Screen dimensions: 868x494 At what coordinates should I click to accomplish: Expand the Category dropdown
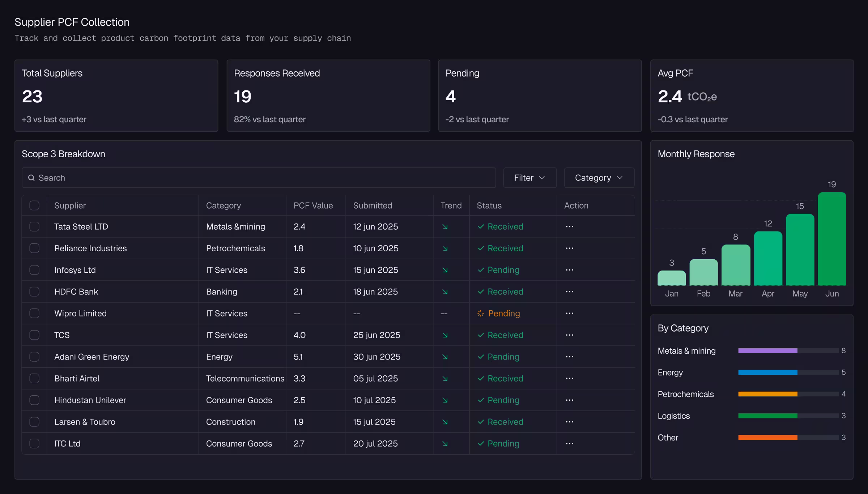coord(599,178)
